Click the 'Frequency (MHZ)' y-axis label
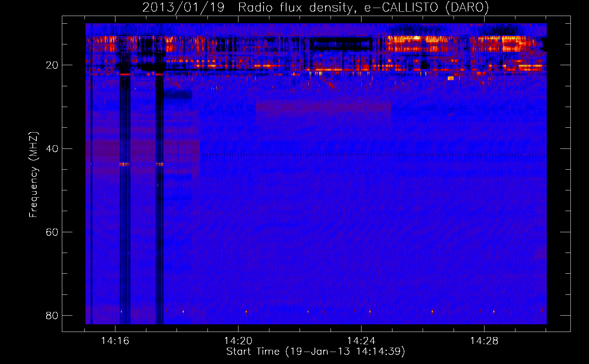Image resolution: width=589 pixels, height=364 pixels. coord(33,175)
